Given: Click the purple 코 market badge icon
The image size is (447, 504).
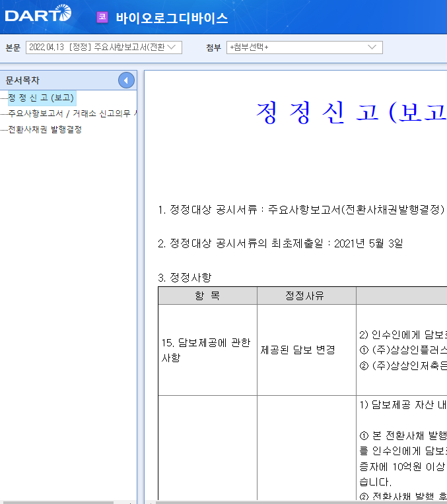Looking at the screenshot, I should [102, 17].
